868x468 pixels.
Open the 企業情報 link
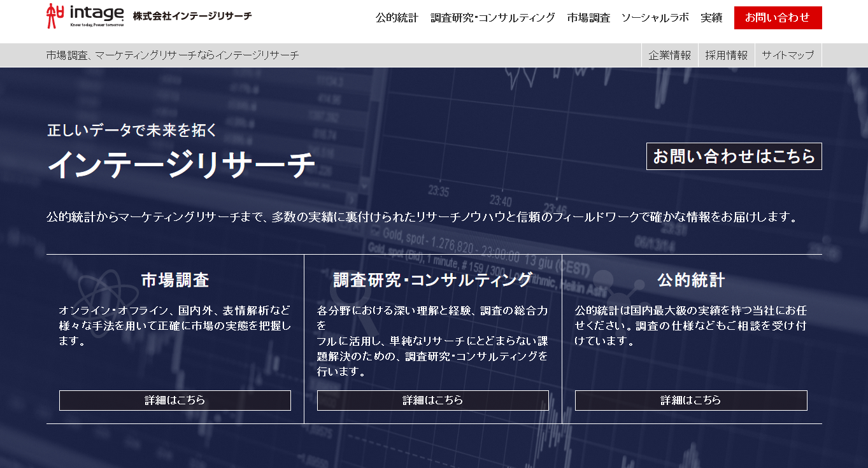pos(669,54)
